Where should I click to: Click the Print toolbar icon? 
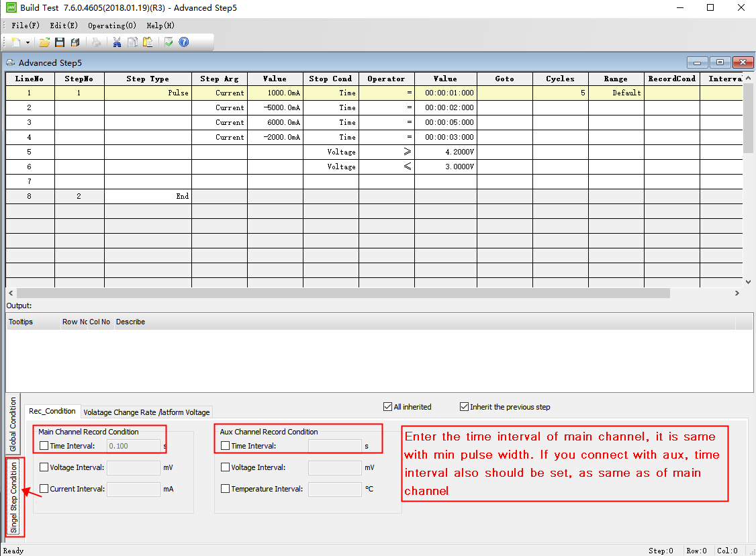(x=97, y=42)
